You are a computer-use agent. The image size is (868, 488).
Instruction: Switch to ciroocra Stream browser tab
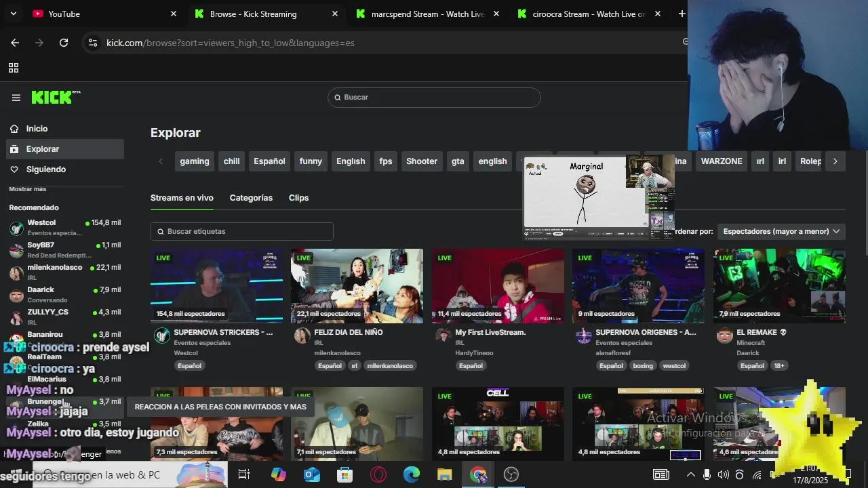589,14
